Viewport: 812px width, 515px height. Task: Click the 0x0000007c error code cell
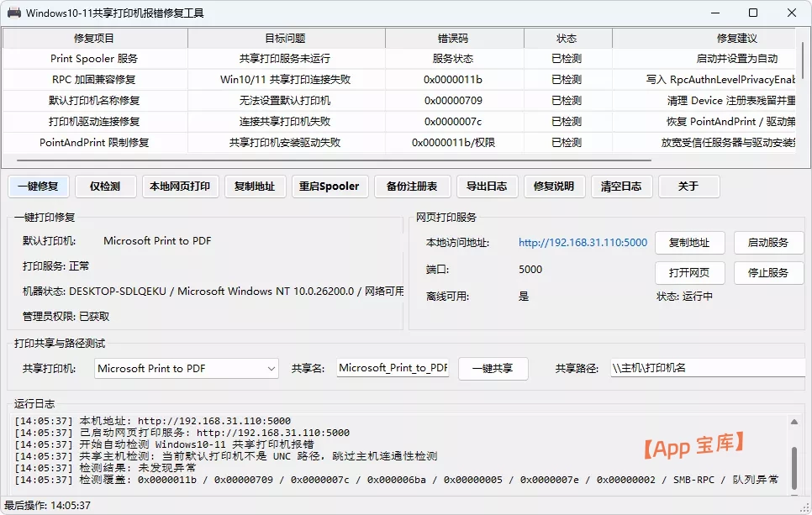tap(454, 122)
